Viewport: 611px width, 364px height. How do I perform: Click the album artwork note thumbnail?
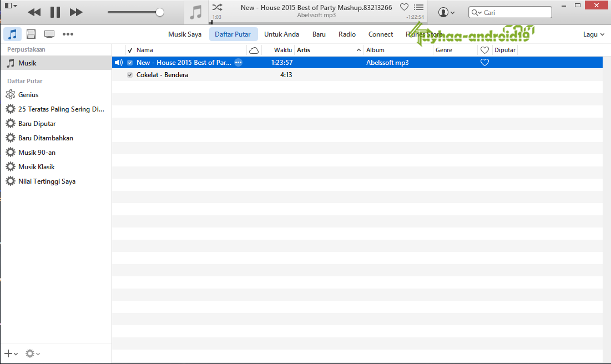(x=196, y=12)
